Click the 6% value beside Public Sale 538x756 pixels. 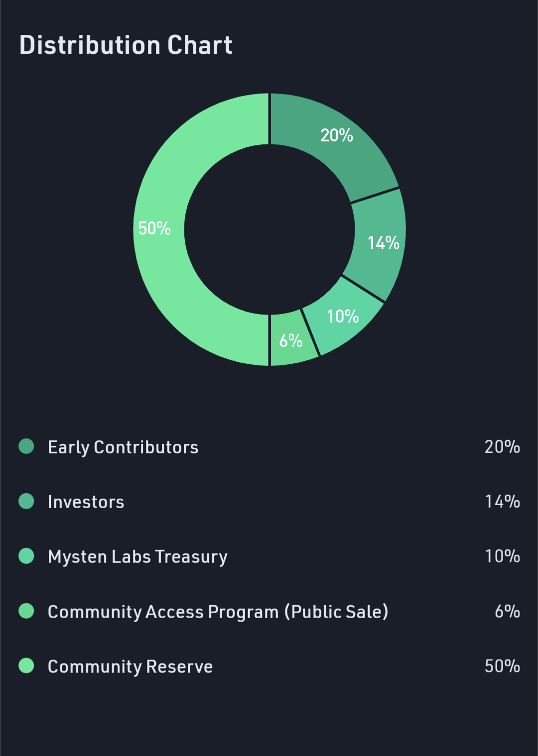pos(507,611)
